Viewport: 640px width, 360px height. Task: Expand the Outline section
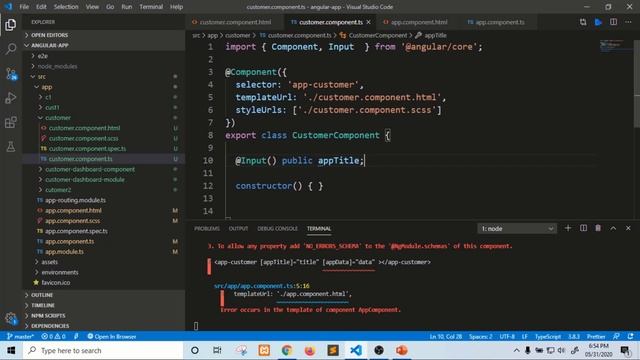[104, 295]
